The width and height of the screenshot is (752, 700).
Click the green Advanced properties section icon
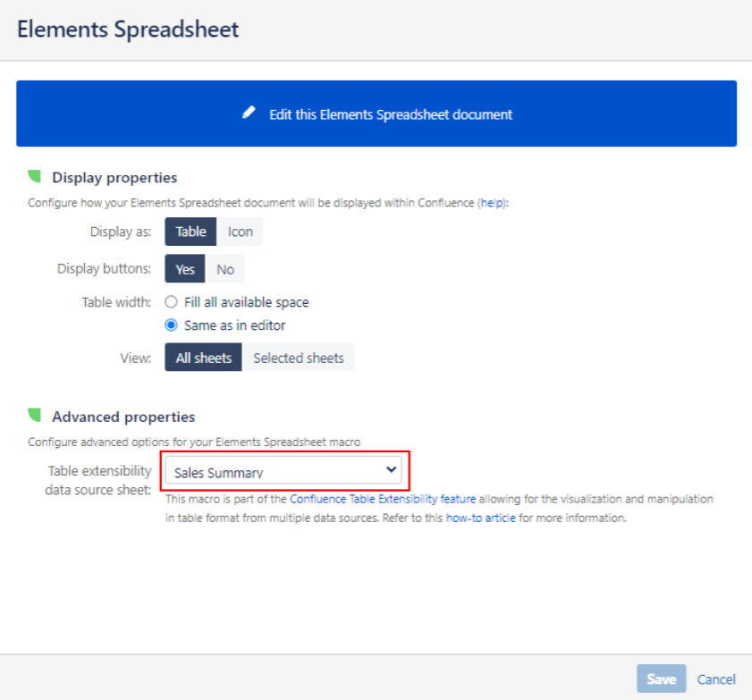pos(35,416)
